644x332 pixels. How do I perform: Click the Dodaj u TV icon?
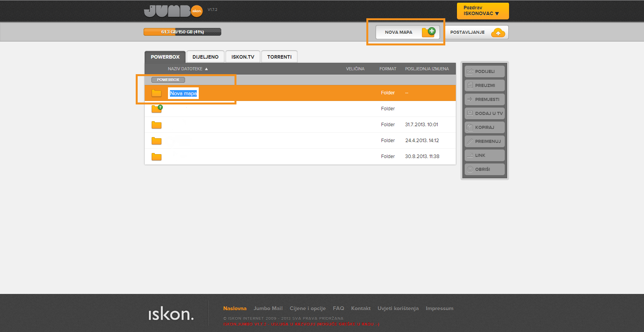(x=470, y=113)
